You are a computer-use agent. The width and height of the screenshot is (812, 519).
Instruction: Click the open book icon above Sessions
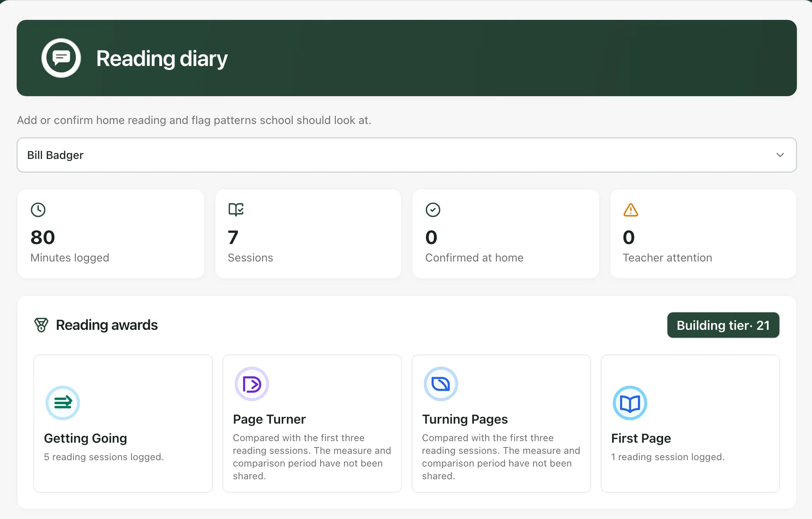click(x=236, y=209)
